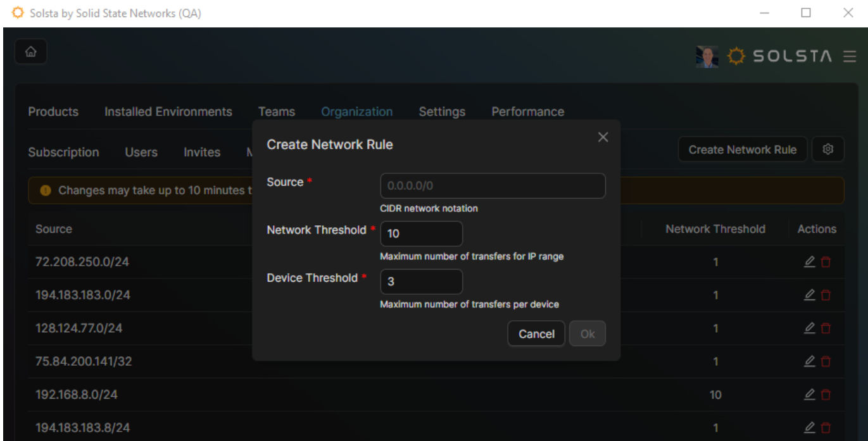Select the 194.183.183.8/24 source cell
868x441 pixels.
pyautogui.click(x=83, y=428)
